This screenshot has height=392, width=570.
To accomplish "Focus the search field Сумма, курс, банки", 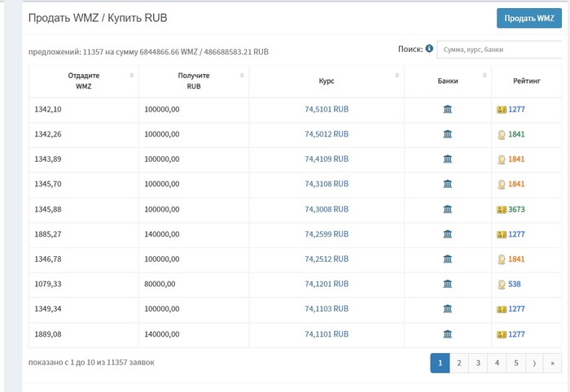I will pos(500,50).
